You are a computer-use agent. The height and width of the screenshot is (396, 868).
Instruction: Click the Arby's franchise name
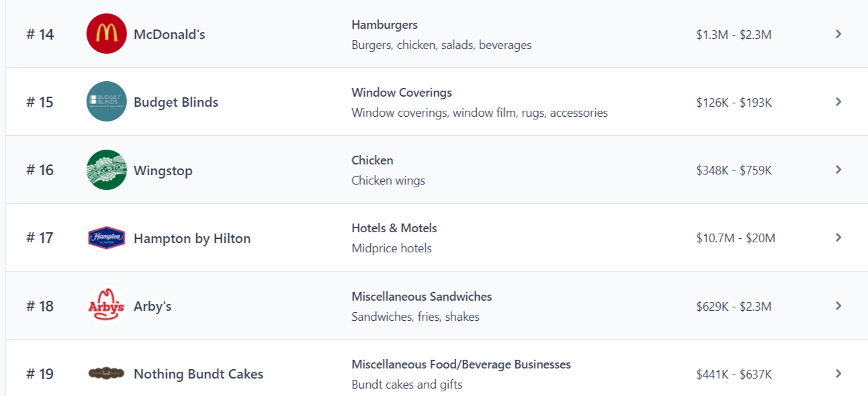(153, 307)
